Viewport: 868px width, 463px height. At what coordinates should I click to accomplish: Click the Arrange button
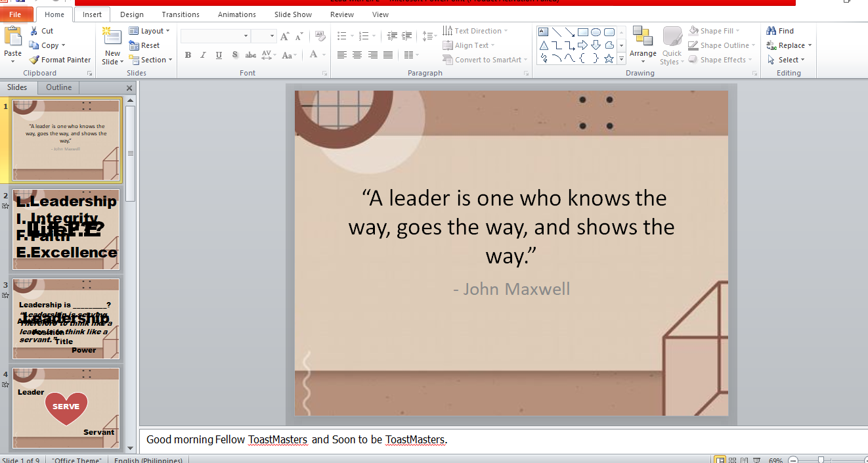(643, 43)
